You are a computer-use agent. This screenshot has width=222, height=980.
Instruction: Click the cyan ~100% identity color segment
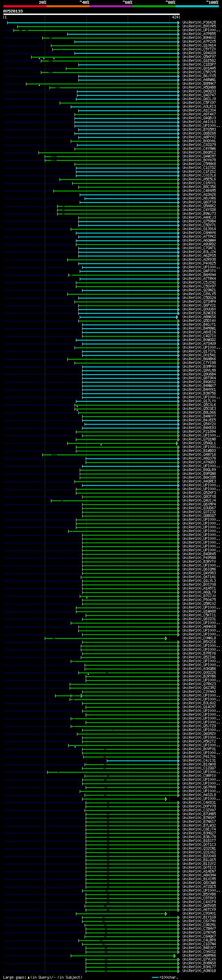[x=197, y=7]
